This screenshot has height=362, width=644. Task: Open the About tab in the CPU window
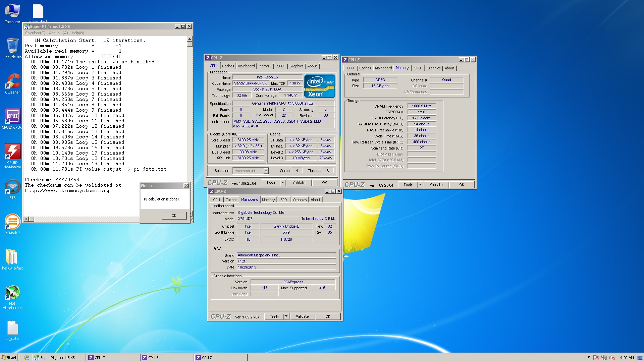pos(312,66)
